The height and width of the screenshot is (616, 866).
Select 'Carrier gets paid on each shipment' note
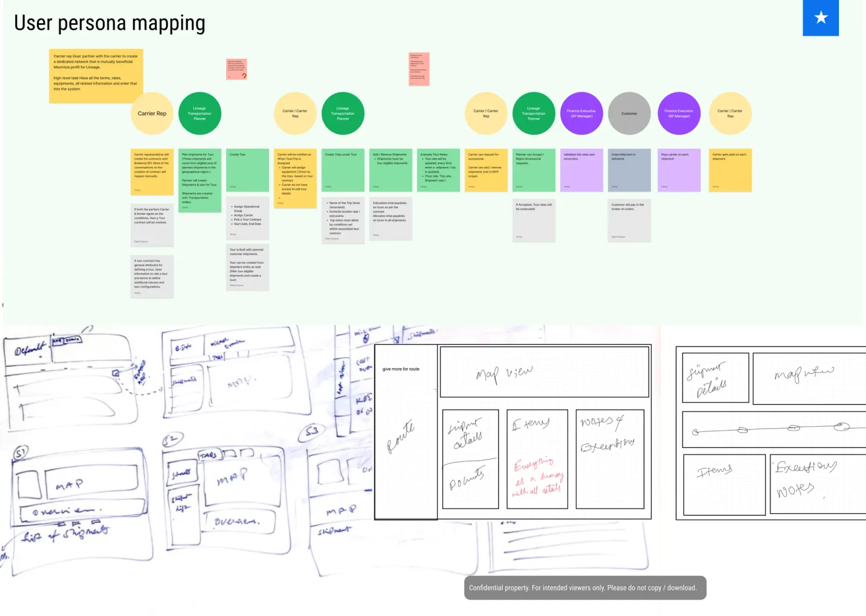730,170
